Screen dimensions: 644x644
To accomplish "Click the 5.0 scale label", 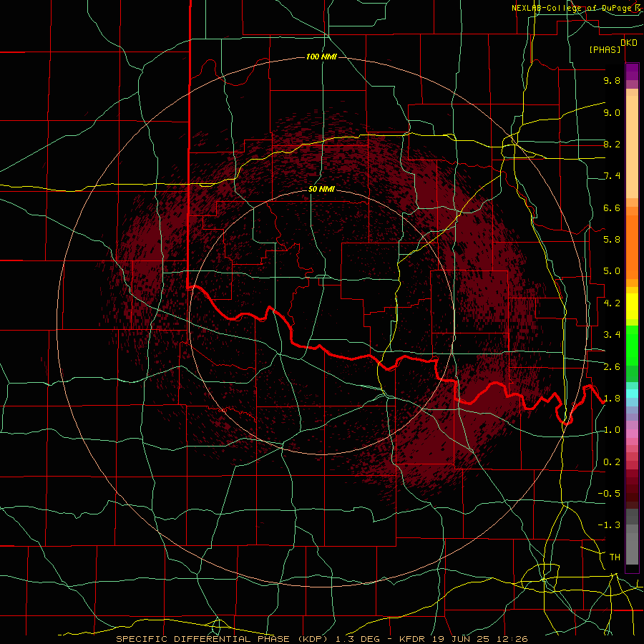I will pos(612,271).
